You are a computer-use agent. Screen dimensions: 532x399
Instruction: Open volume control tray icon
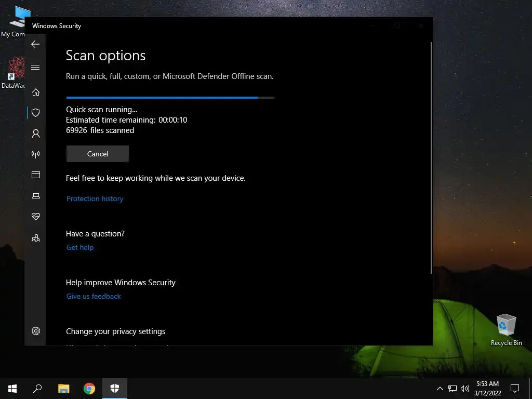[465, 389]
